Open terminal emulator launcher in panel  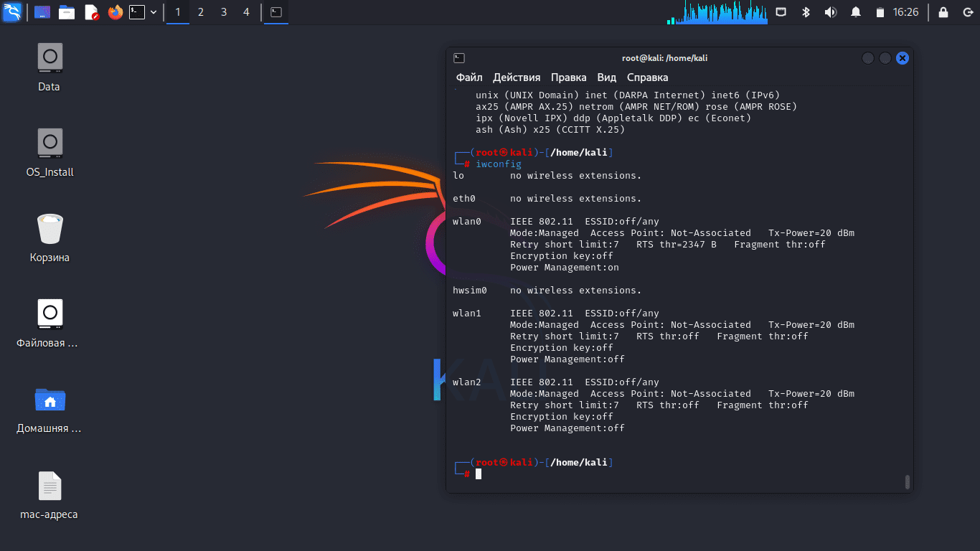tap(137, 12)
